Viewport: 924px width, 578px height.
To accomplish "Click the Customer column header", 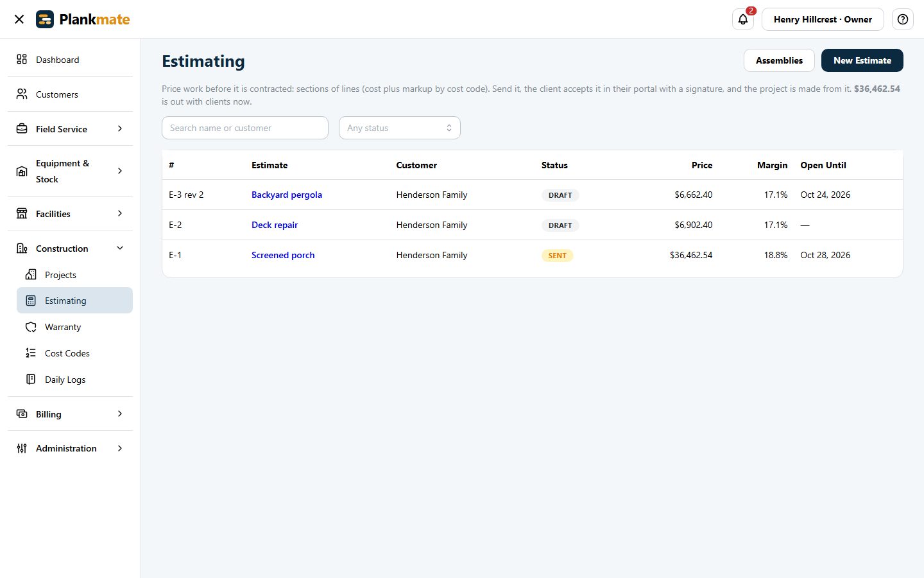I will (x=416, y=165).
